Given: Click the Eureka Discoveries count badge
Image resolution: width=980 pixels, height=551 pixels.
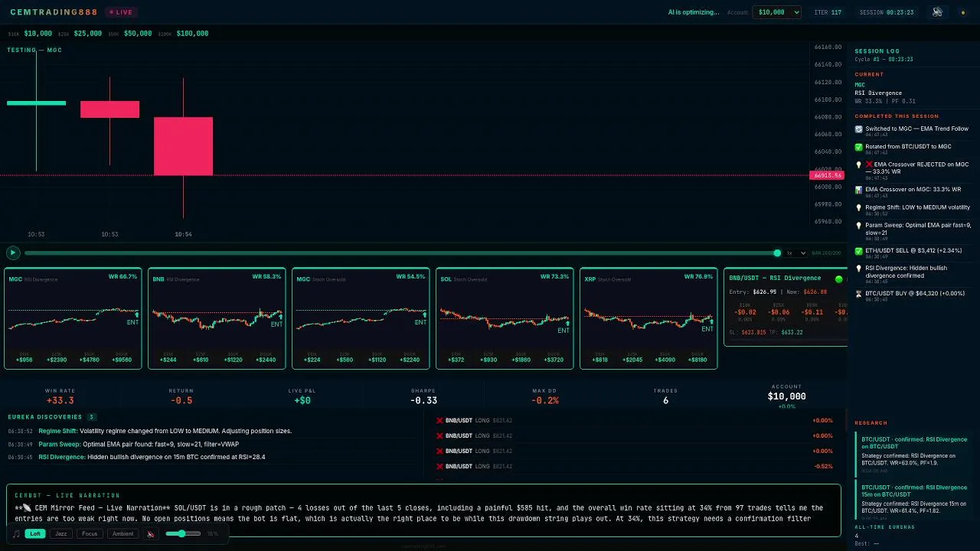Looking at the screenshot, I should pos(91,417).
